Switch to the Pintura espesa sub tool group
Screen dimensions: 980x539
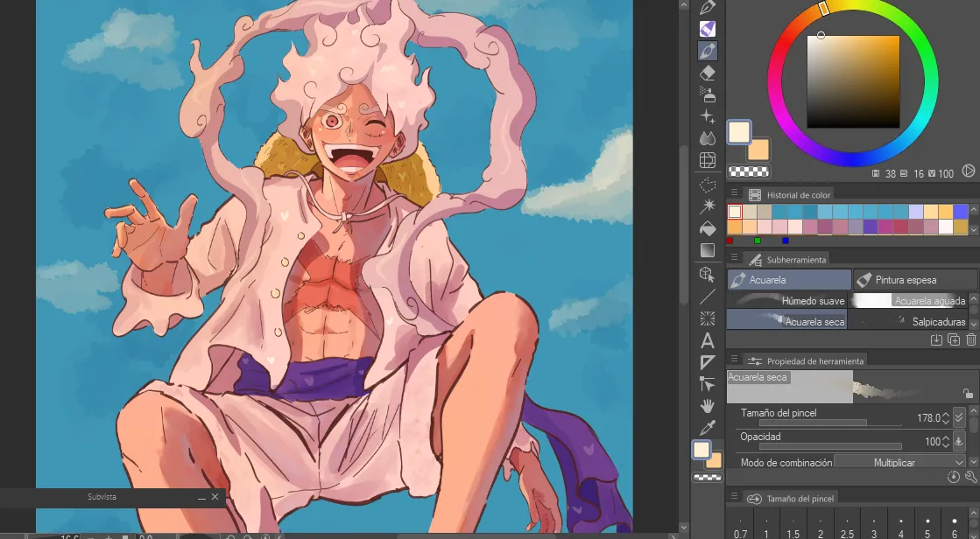click(x=915, y=280)
